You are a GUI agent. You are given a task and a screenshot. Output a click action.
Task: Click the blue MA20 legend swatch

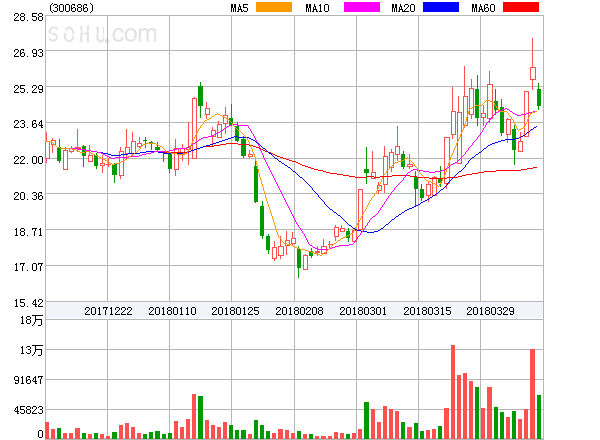[x=441, y=7]
